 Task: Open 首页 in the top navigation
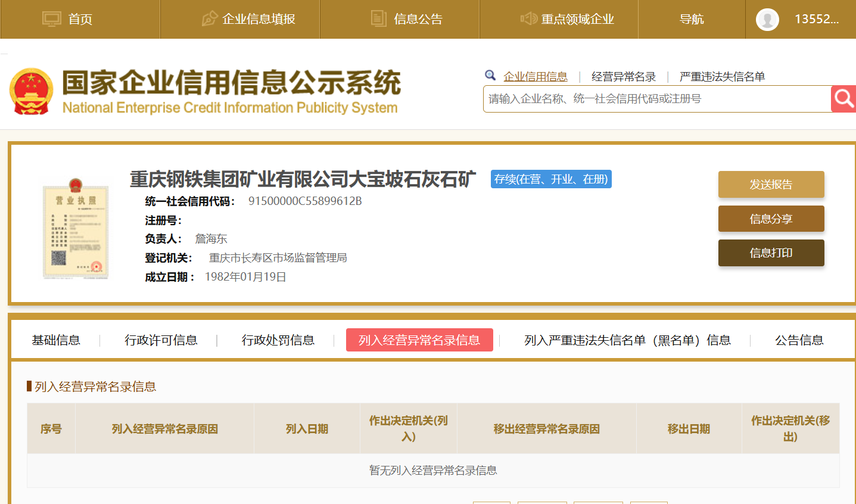click(80, 19)
